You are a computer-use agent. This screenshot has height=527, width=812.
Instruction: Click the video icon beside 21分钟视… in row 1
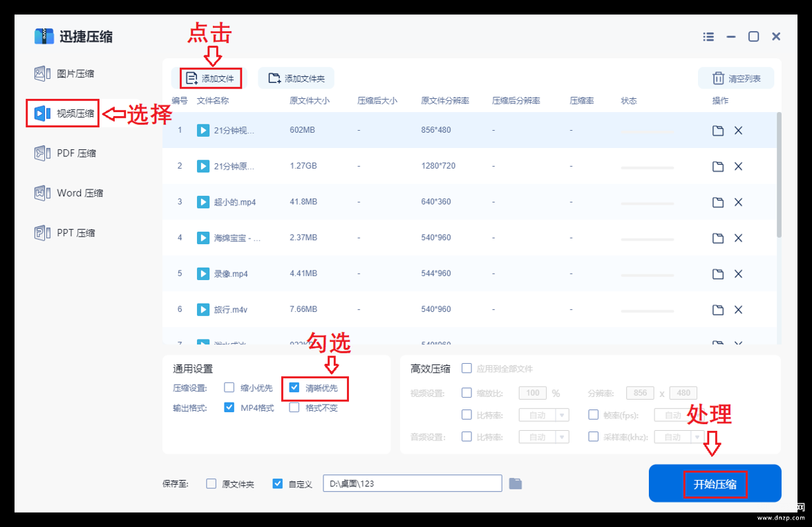pyautogui.click(x=203, y=130)
